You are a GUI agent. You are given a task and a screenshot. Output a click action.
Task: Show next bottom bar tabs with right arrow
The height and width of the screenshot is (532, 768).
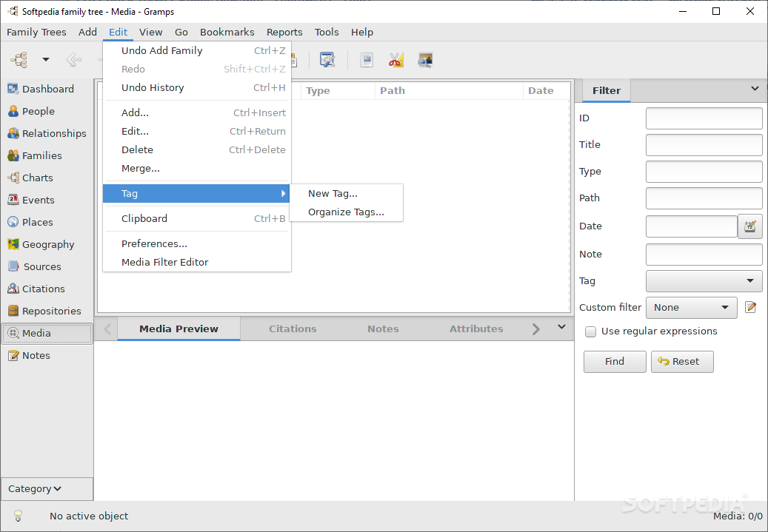pos(536,329)
